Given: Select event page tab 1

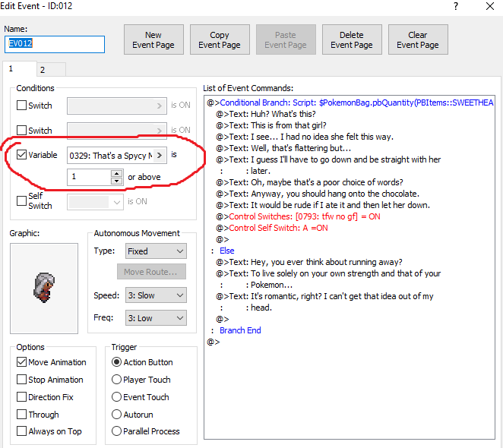Looking at the screenshot, I should (11, 69).
